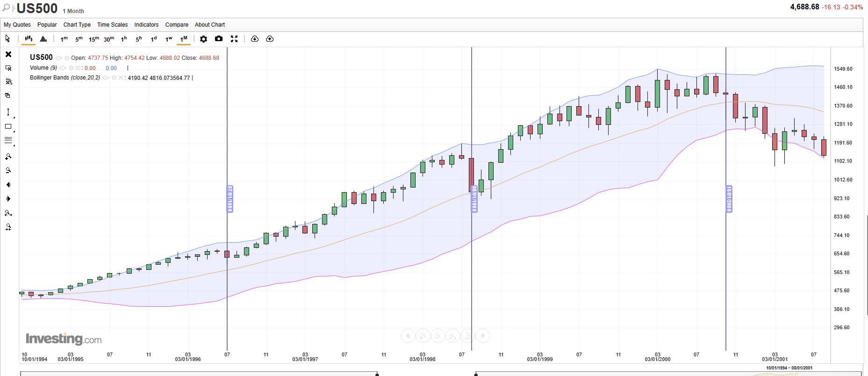Click the 08/01/1998 vertical line date marker
Image resolution: width=868 pixels, height=376 pixels.
(x=474, y=199)
